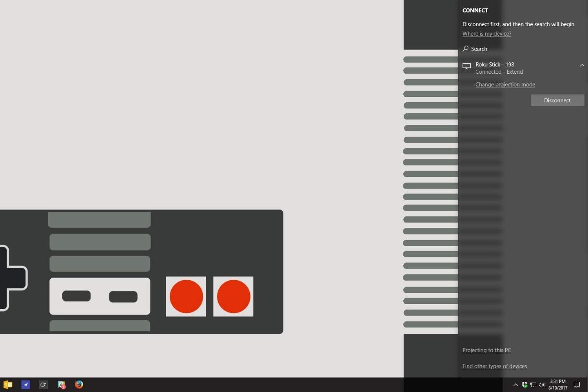Select the Roku Stick monitor icon

(x=466, y=66)
